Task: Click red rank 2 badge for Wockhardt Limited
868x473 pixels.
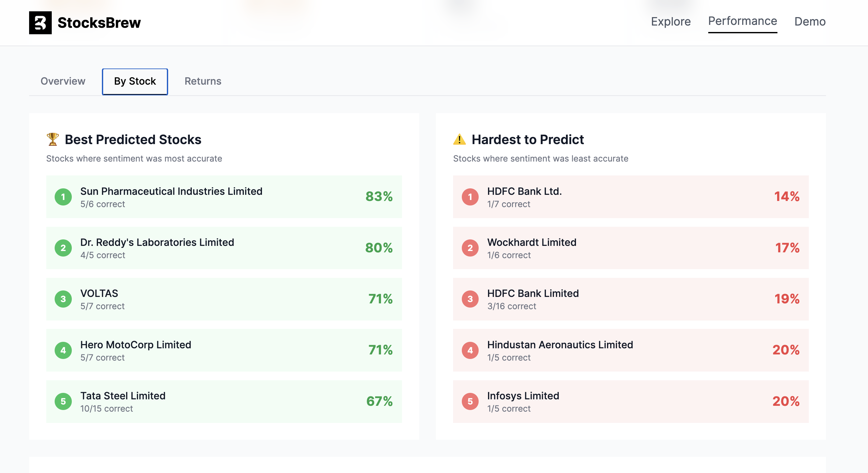Action: coord(470,248)
